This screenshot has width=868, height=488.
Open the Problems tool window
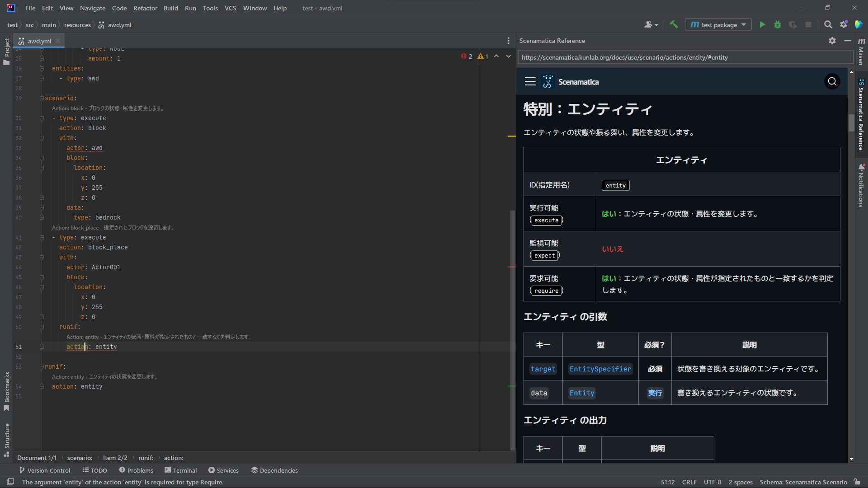[136, 470]
